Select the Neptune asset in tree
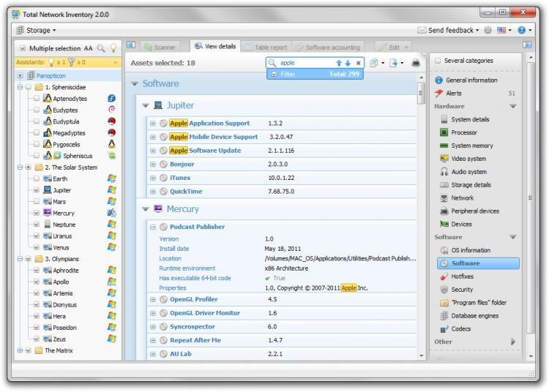Viewport: 549px width, 392px height. 64,225
